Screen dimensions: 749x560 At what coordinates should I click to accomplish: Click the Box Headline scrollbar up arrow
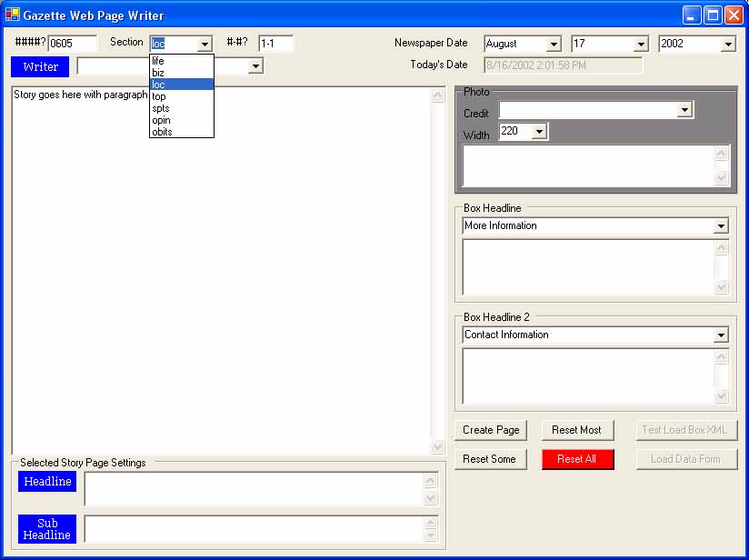(x=722, y=248)
